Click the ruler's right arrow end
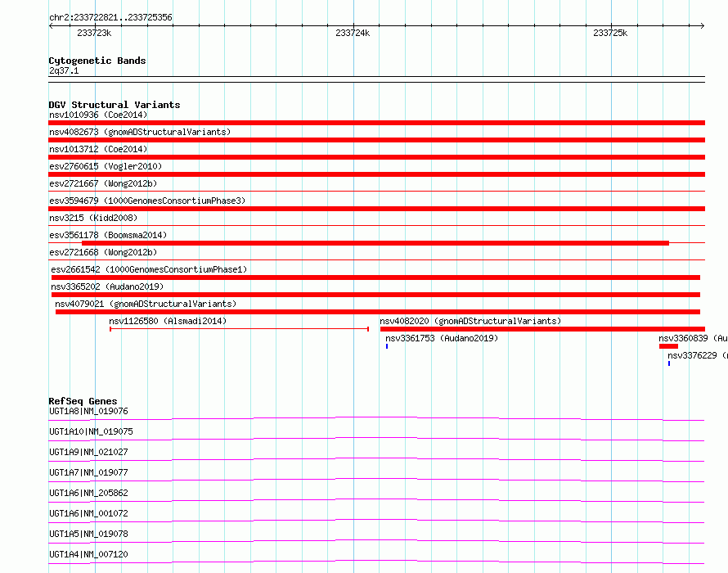 tap(703, 25)
